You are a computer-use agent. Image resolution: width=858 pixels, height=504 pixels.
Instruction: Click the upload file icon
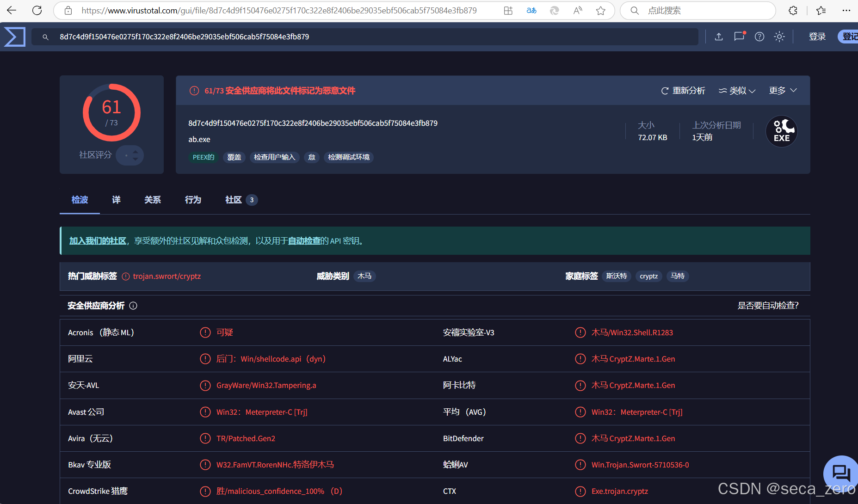(719, 37)
